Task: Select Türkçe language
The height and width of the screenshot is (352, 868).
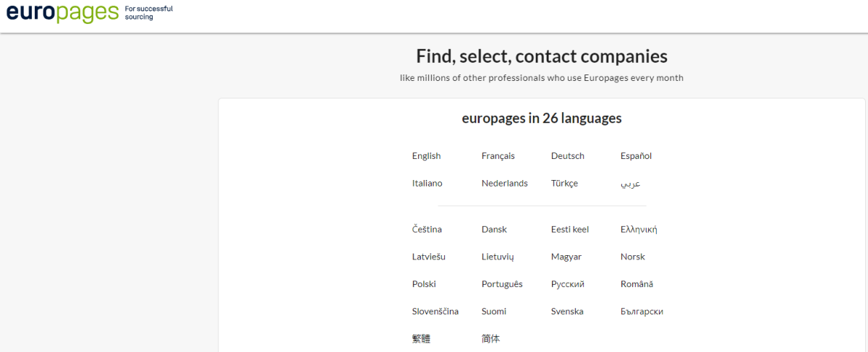Action: (x=565, y=184)
